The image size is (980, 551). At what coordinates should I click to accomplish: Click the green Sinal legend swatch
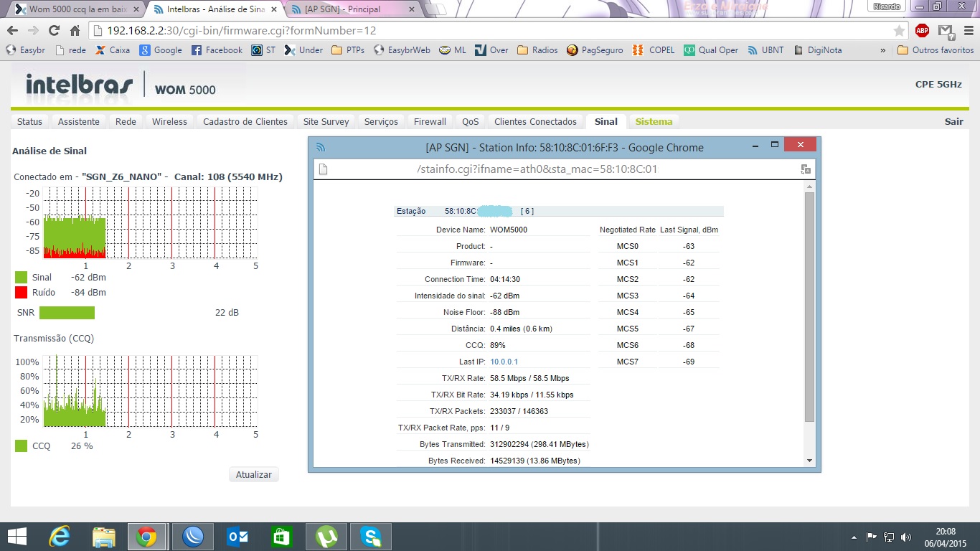tap(21, 277)
